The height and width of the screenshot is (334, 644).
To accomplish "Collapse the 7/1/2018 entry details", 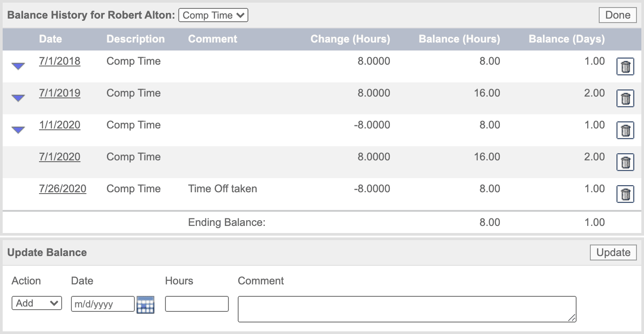I will pyautogui.click(x=18, y=66).
